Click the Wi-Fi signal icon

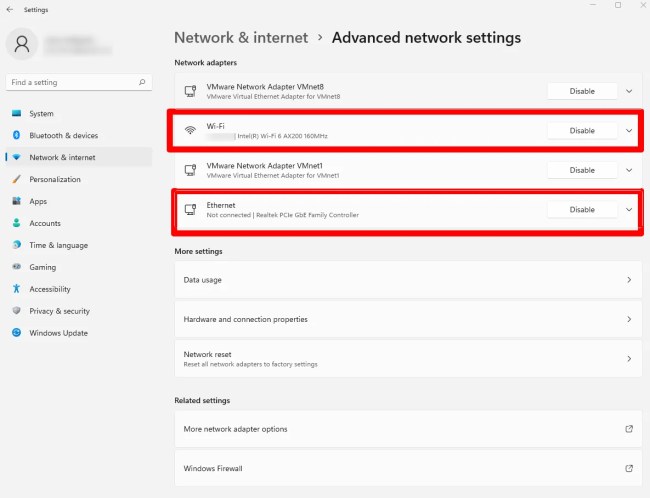pos(190,130)
